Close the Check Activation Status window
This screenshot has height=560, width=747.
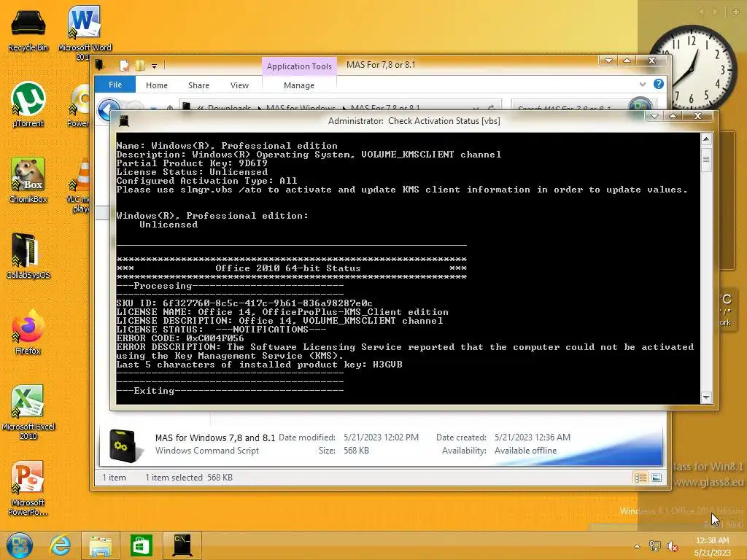pyautogui.click(x=698, y=116)
